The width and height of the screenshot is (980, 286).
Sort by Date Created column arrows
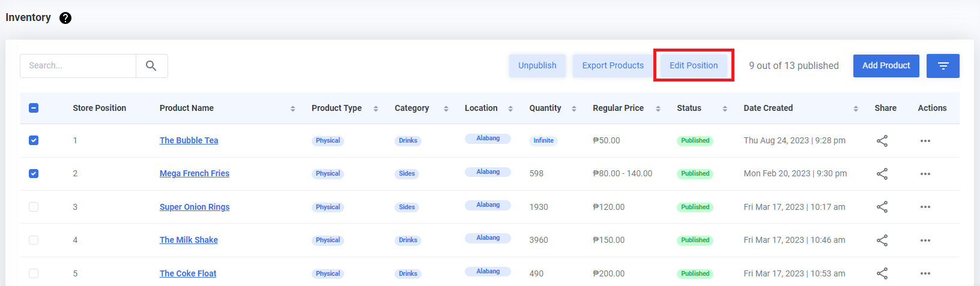pos(855,109)
